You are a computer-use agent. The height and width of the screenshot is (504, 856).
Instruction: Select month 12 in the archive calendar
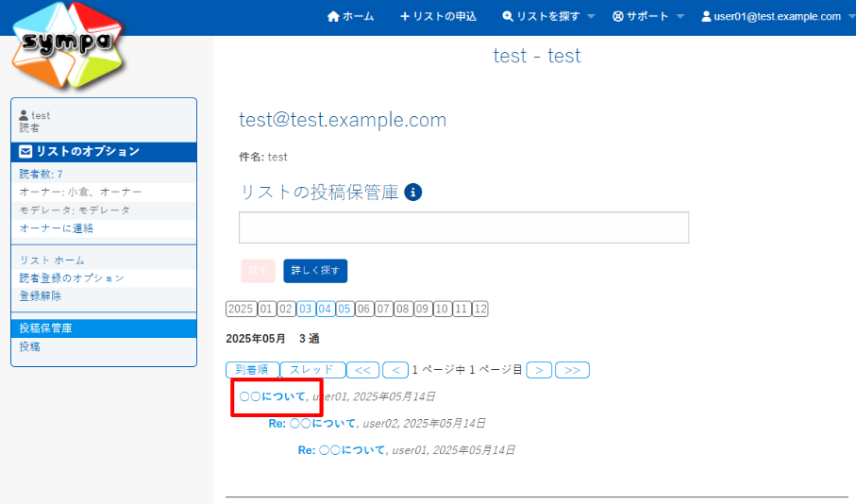click(480, 309)
